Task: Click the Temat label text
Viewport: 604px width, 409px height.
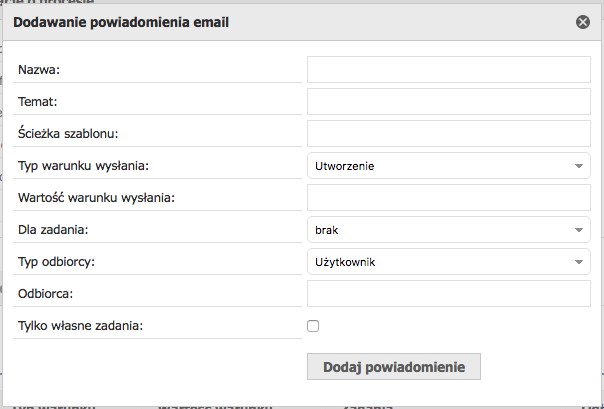Action: pyautogui.click(x=37, y=102)
